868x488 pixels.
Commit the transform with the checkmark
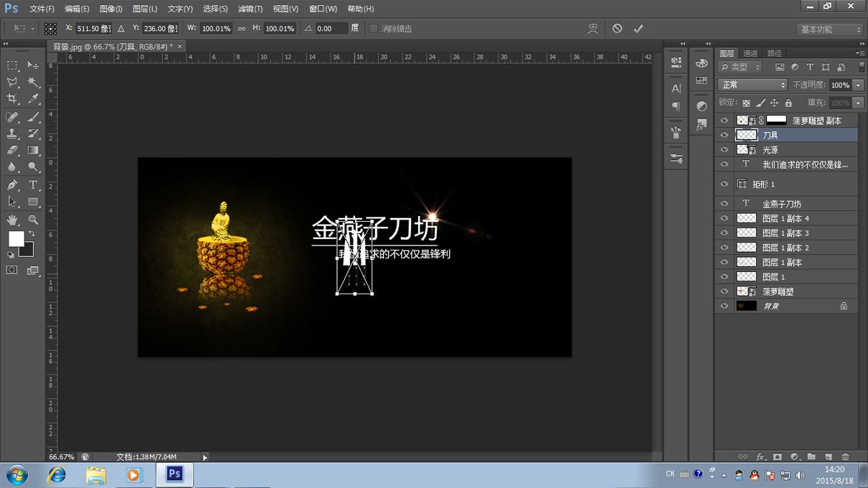(x=638, y=29)
